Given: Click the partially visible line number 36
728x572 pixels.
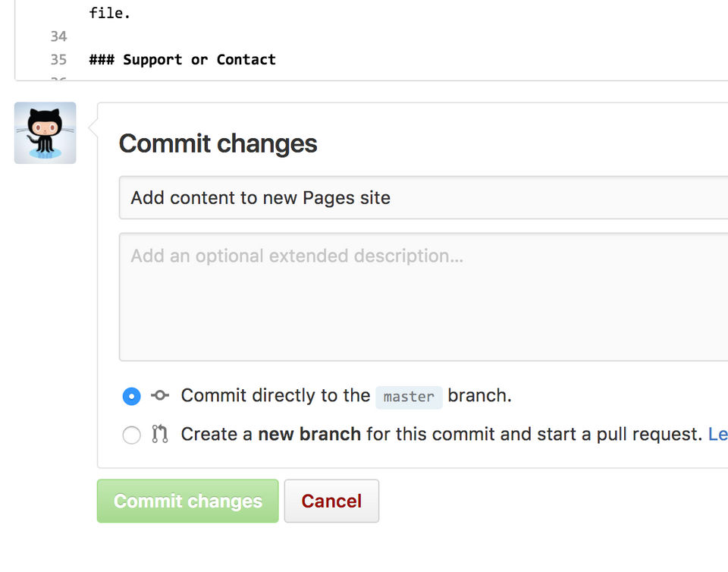Looking at the screenshot, I should [58, 77].
